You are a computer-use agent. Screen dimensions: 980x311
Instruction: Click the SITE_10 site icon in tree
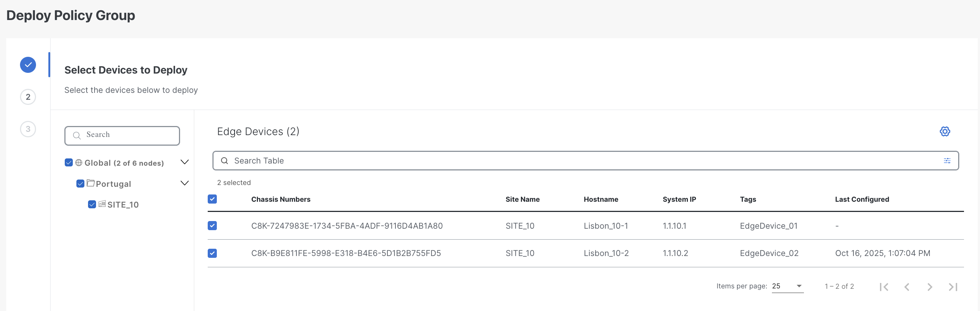102,204
